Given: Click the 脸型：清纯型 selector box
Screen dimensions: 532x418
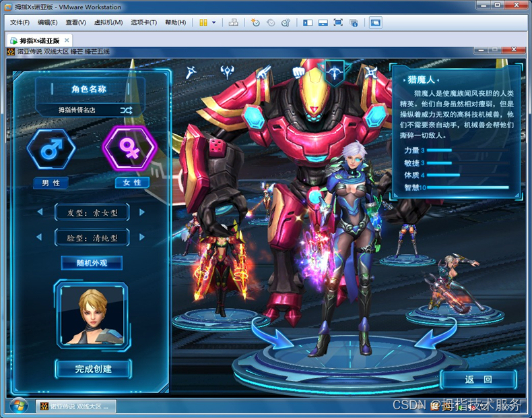Looking at the screenshot, I should pos(92,238).
